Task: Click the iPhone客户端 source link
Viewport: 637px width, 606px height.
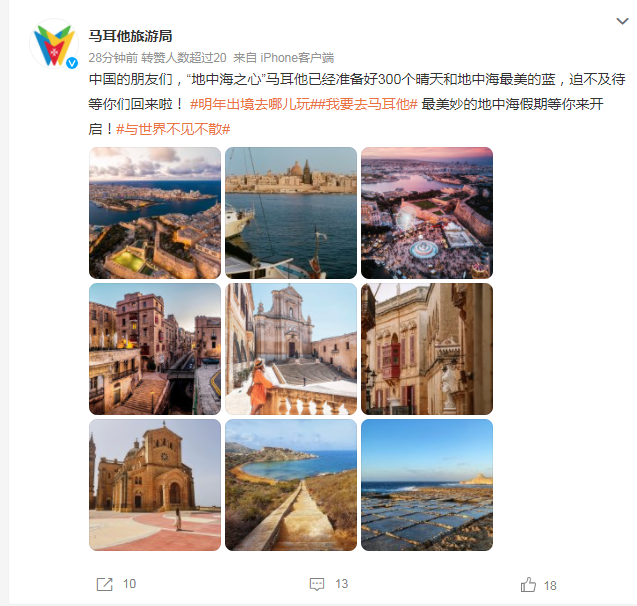Action: 297,58
